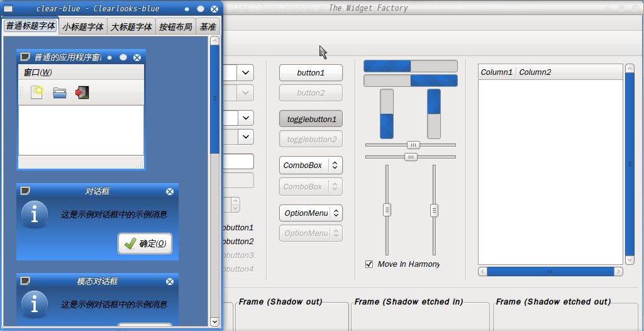The width and height of the screenshot is (644, 331).
Task: Click the info icon in the 对话框 dialog
Action: tap(35, 214)
